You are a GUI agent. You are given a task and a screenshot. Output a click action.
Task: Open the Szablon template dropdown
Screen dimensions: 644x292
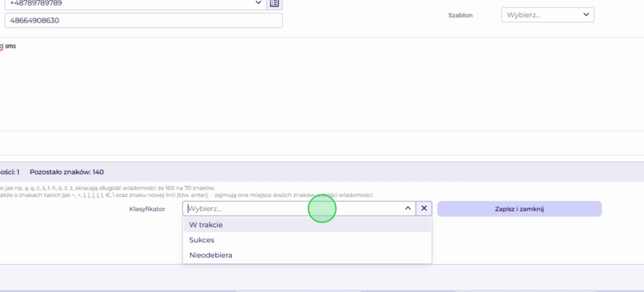coord(547,15)
